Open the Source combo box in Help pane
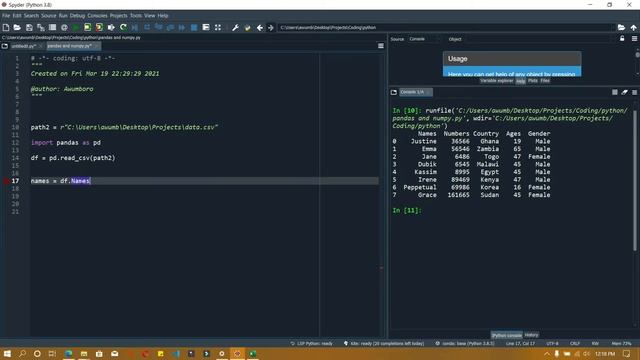The image size is (640, 360). pyautogui.click(x=423, y=39)
